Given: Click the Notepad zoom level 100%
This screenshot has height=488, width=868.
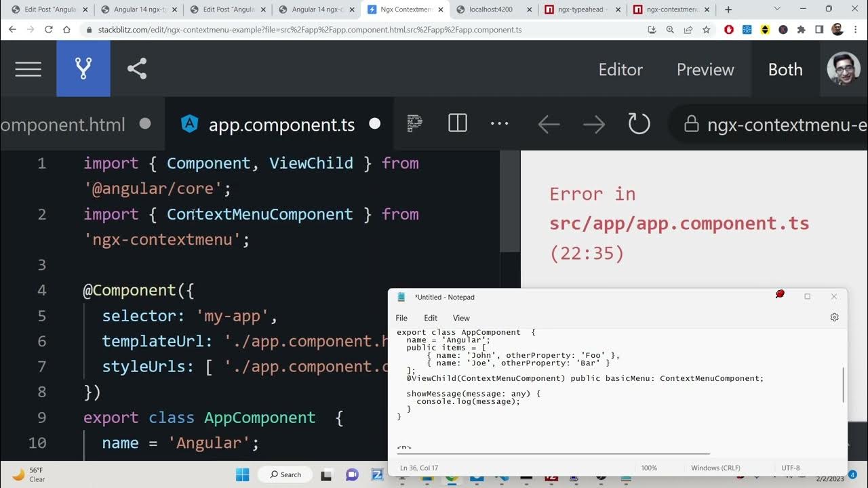Looking at the screenshot, I should [x=649, y=468].
